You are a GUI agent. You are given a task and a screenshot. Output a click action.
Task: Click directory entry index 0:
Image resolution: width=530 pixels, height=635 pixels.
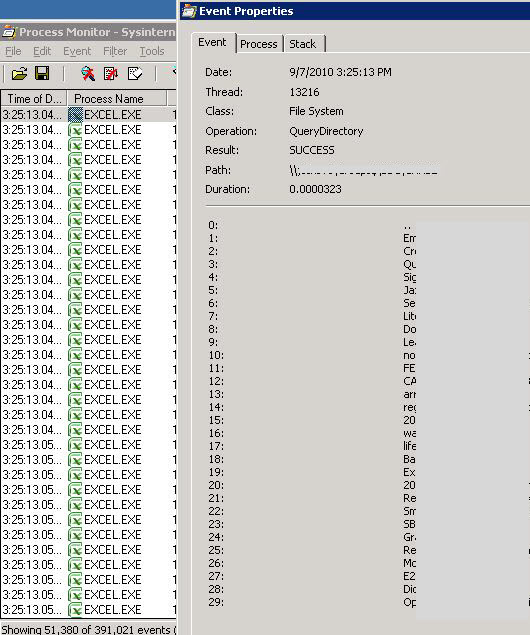point(213,225)
